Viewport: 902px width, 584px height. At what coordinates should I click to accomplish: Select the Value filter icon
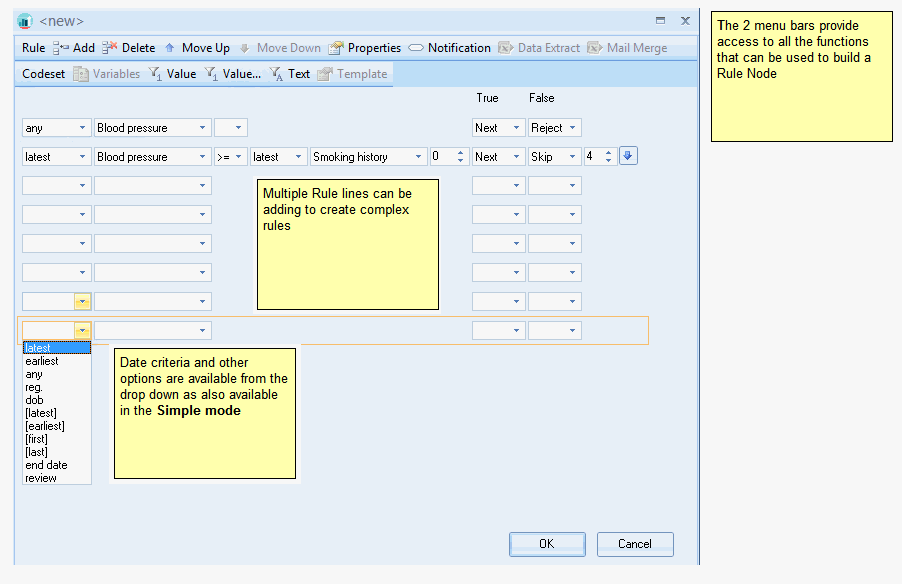(155, 74)
